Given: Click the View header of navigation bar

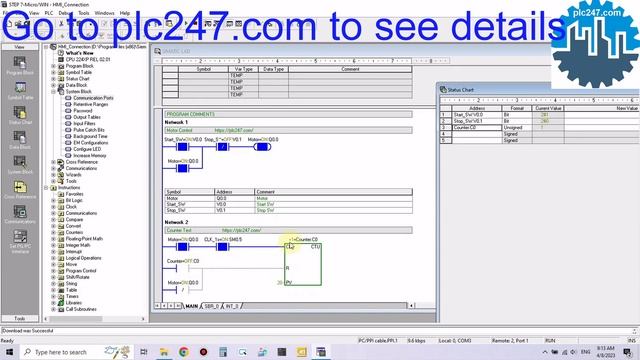Looking at the screenshot, I should tap(20, 47).
